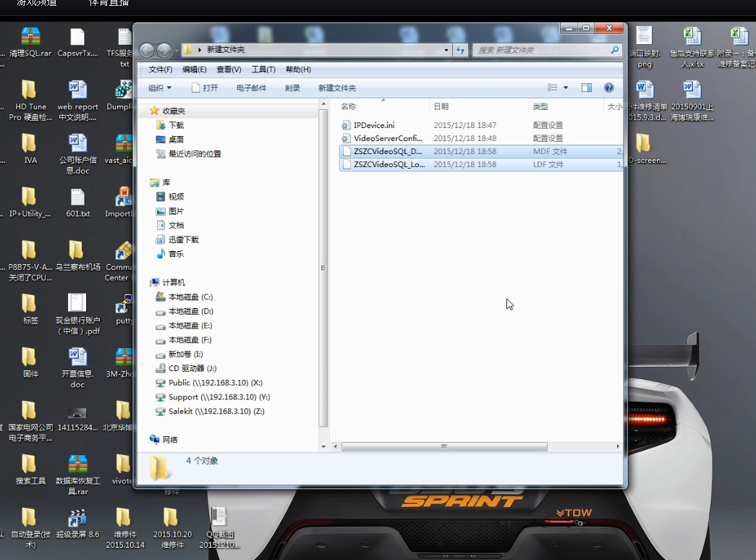Click the refresh button beside address bar
Image resolution: width=756 pixels, height=560 pixels.
coord(461,51)
